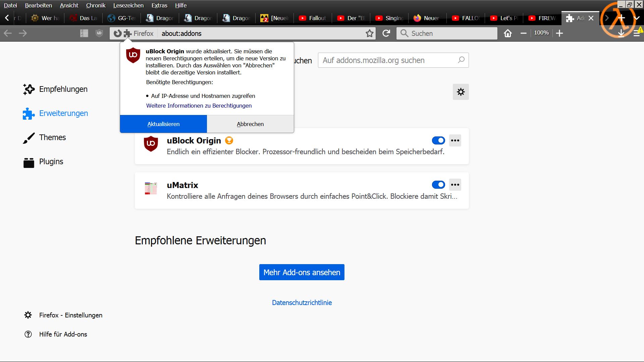
Task: Open uBlock Origin three-dot options menu
Action: (x=455, y=140)
